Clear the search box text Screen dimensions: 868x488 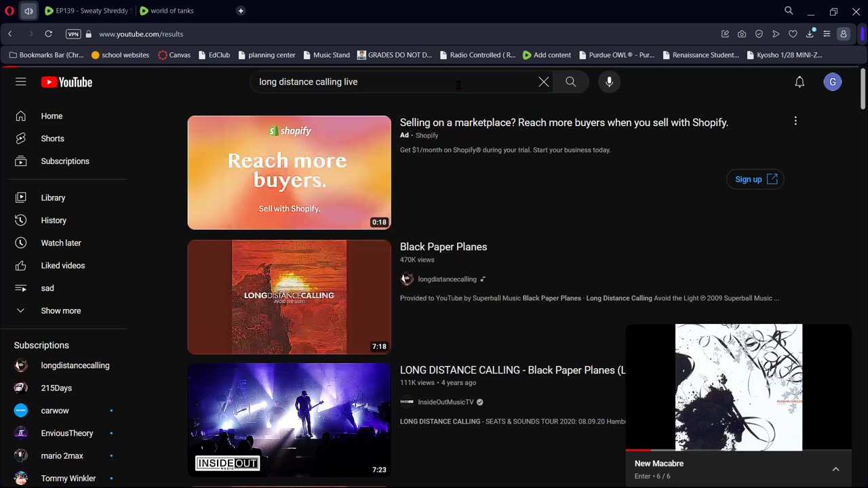(544, 82)
